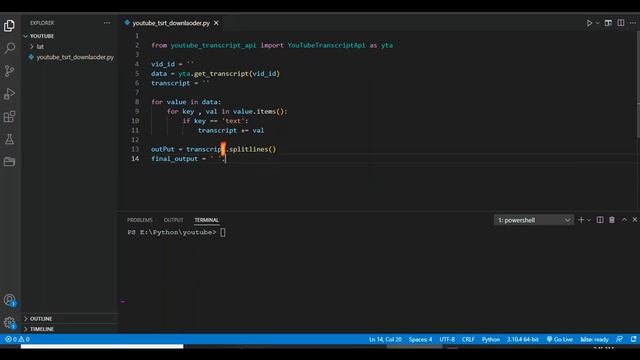Open the Testing flask view
The height and width of the screenshot is (360, 640).
click(9, 139)
